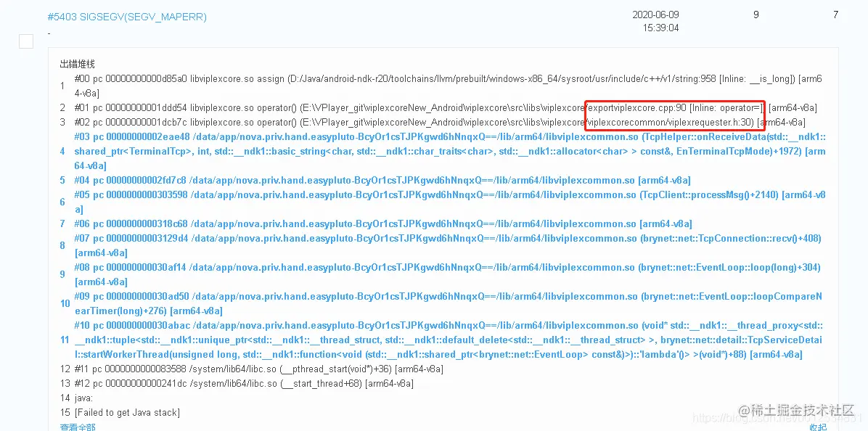This screenshot has width=868, height=431.
Task: Open the #09 EventLoop::loopCompareNearTimer stack frame
Action: 449,304
